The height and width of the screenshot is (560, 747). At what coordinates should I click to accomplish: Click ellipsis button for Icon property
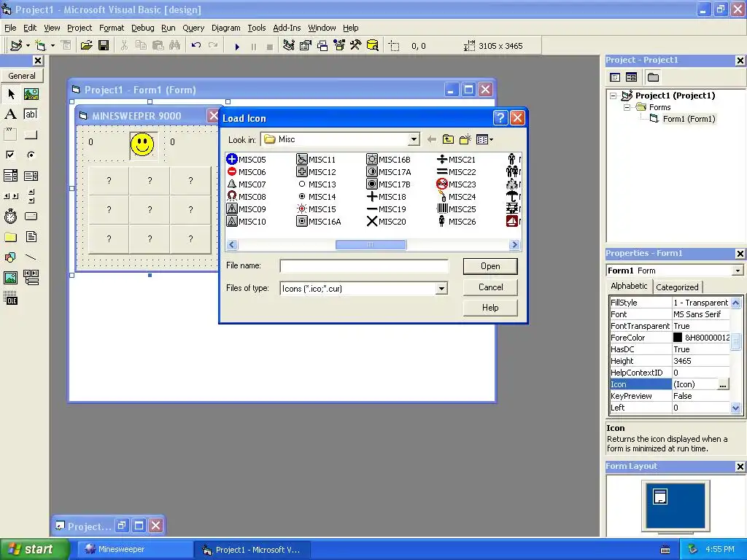(723, 385)
